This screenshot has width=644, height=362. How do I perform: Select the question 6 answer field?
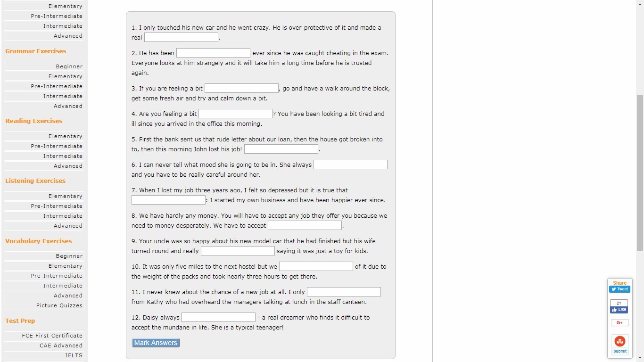coord(350,165)
